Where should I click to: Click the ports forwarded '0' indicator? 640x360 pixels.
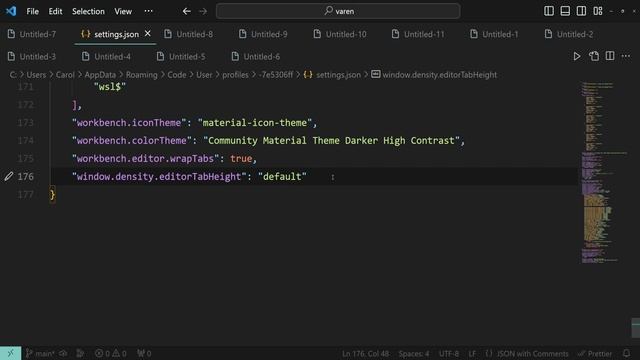(144, 353)
